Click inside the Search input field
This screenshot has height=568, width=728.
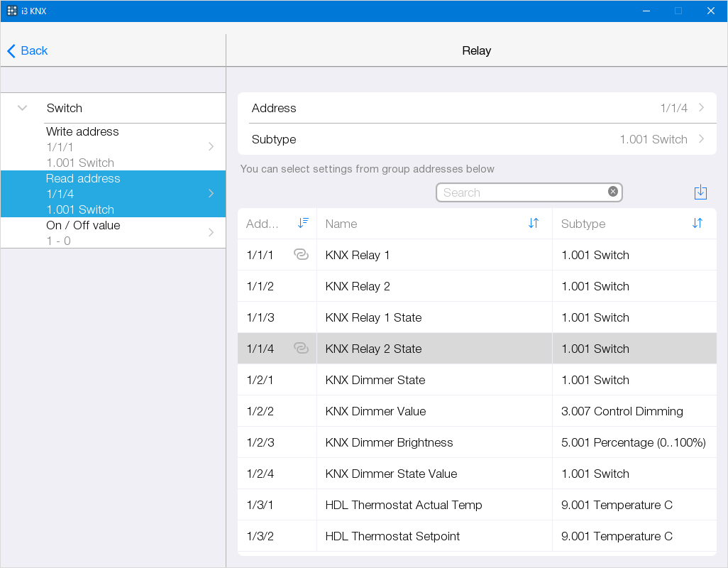coord(522,192)
